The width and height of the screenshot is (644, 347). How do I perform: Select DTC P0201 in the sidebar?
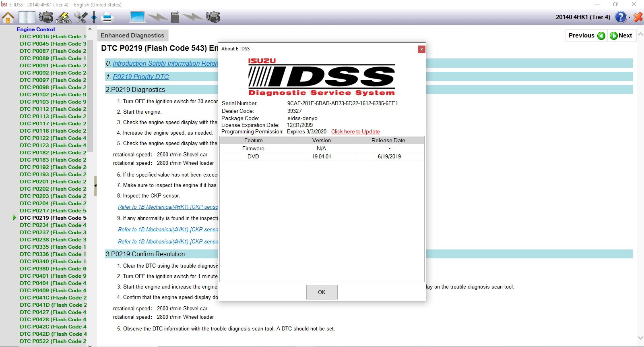coord(53,181)
